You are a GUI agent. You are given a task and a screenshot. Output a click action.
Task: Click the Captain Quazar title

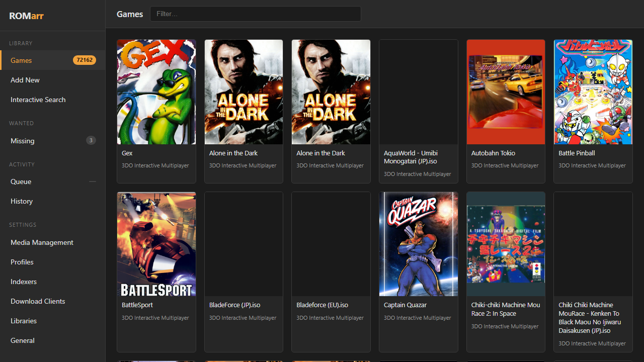(406, 305)
